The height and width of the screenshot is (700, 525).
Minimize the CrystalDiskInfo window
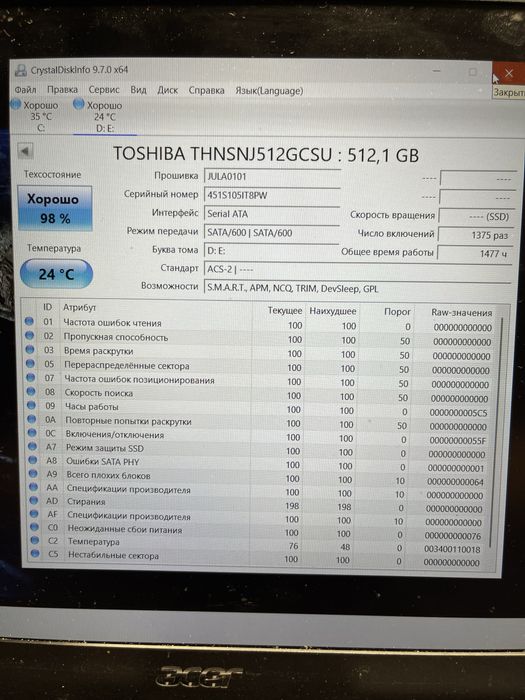437,71
